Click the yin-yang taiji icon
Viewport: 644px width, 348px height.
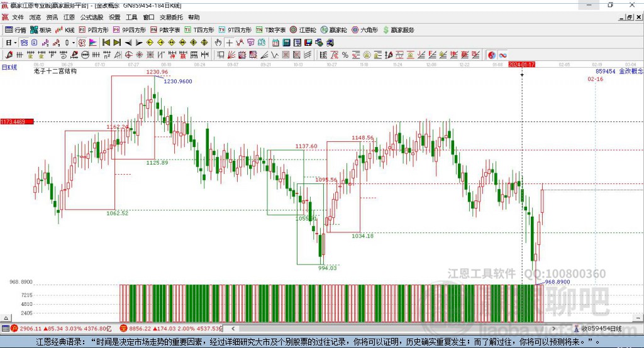492,55
